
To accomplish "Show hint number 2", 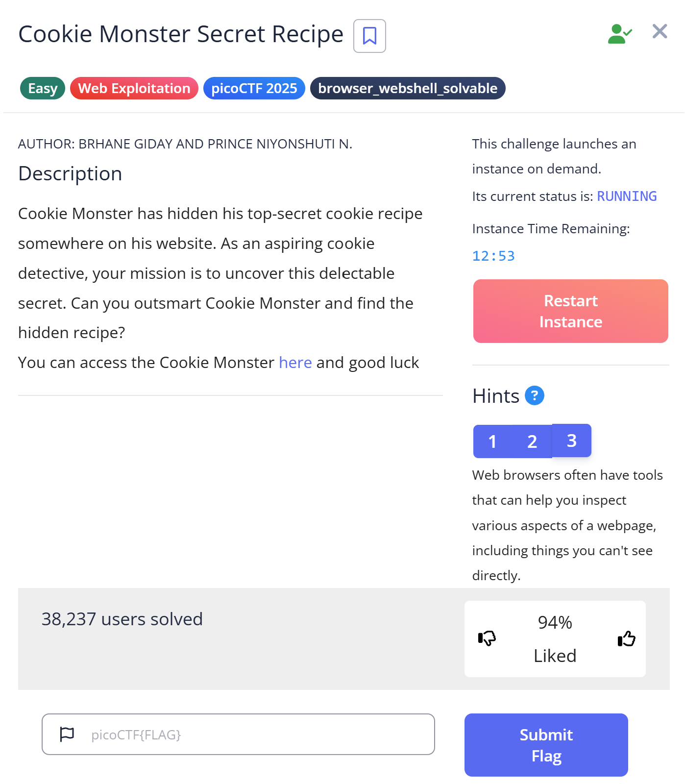I will (532, 441).
